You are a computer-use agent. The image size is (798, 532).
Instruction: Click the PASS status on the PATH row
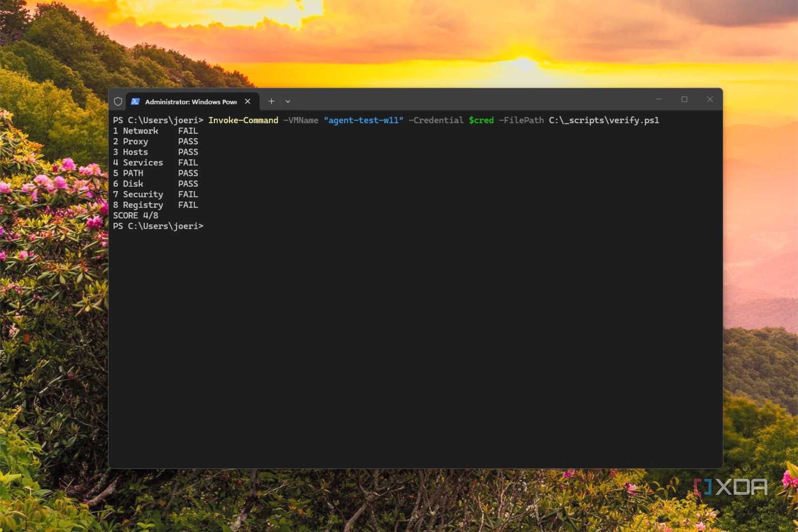(188, 173)
